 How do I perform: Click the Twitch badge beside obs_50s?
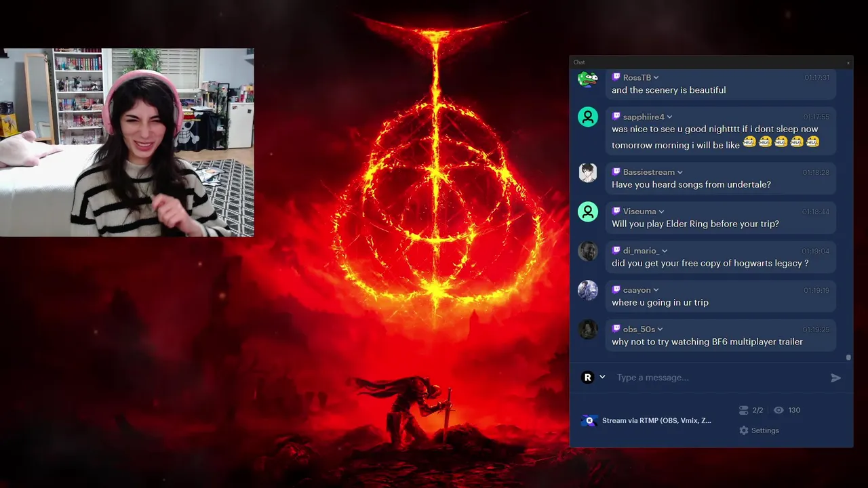(x=616, y=329)
